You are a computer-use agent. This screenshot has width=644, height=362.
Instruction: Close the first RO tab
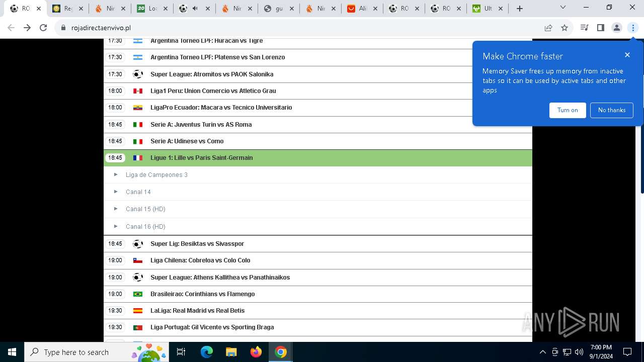pos(39,9)
